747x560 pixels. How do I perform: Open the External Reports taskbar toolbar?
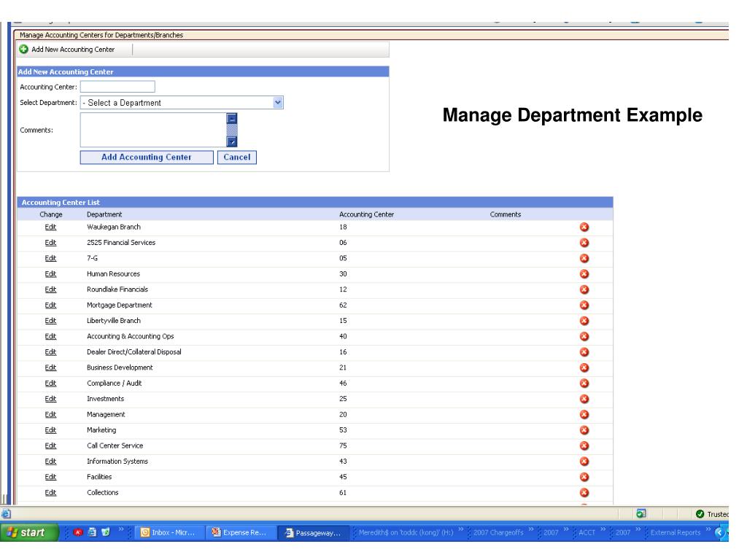tap(676, 532)
